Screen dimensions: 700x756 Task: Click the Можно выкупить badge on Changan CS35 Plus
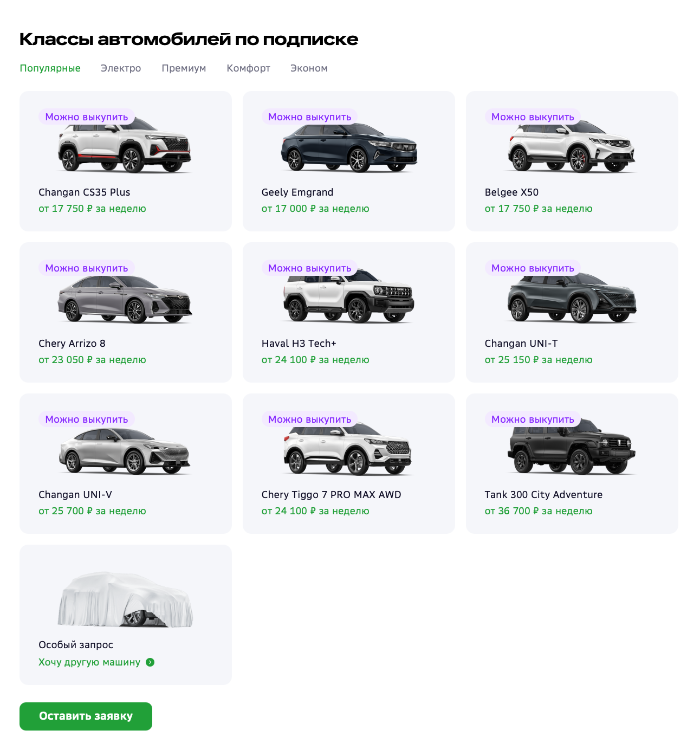click(87, 117)
